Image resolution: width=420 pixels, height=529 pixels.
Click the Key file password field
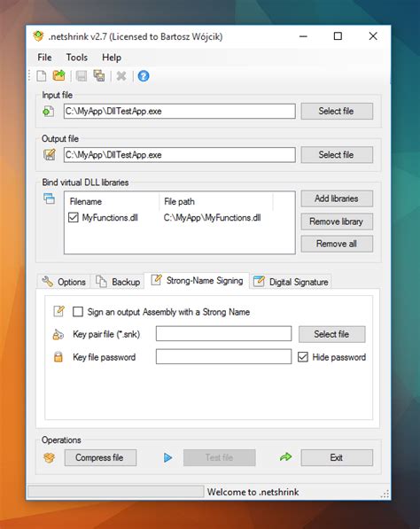pos(223,356)
